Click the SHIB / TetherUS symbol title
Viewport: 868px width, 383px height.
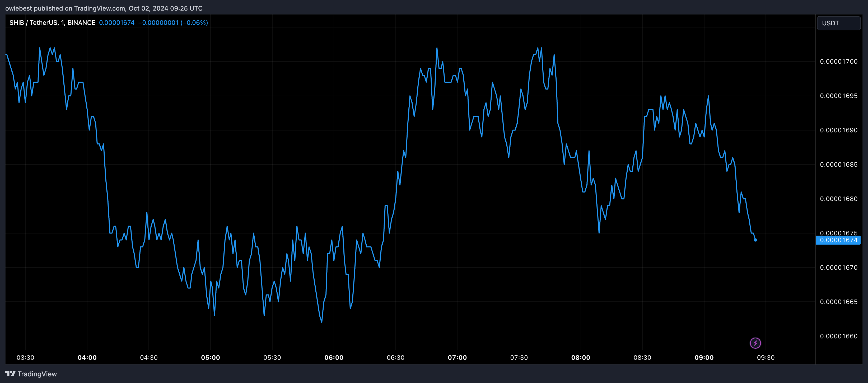click(52, 22)
